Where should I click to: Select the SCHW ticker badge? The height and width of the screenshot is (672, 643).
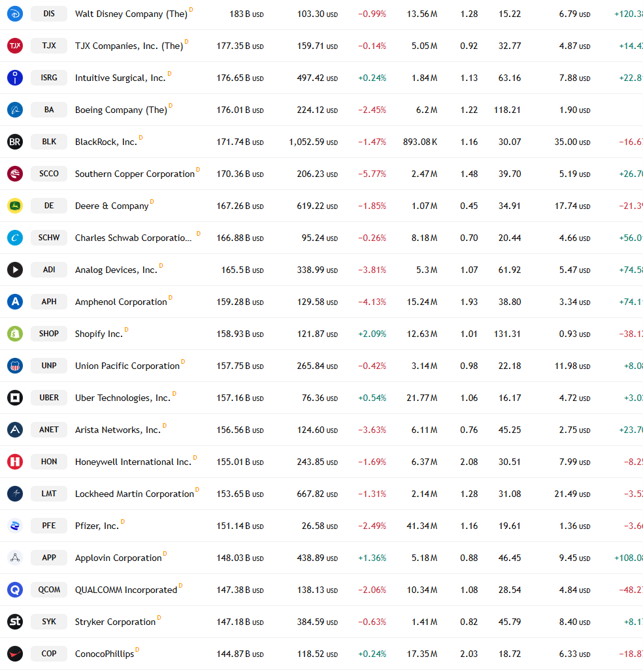(x=49, y=238)
